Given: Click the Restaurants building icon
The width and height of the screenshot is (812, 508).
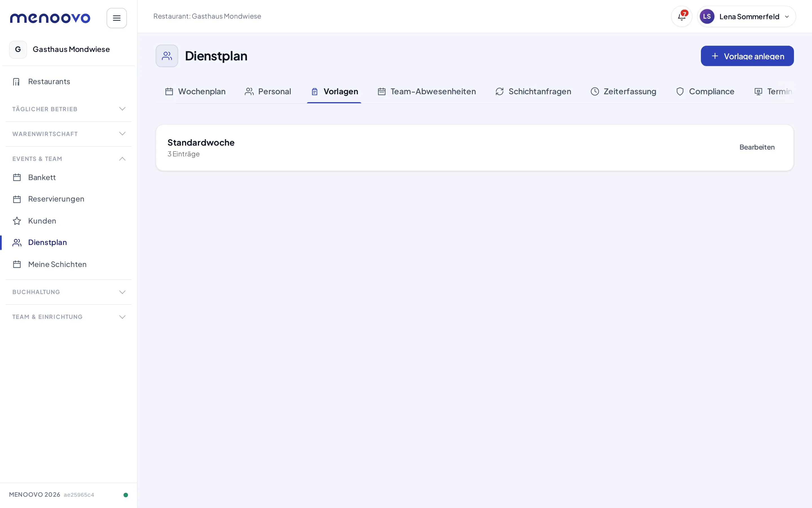Looking at the screenshot, I should click(16, 82).
